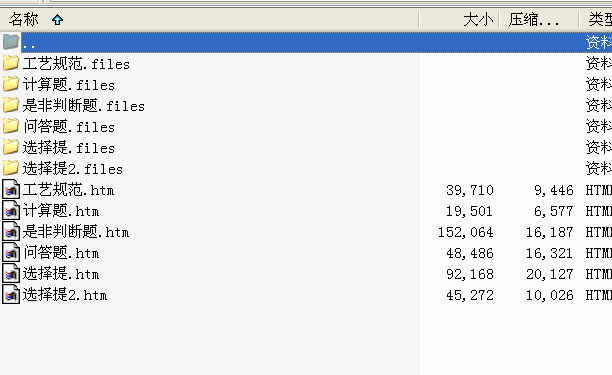Select the 选择提.files folder icon
Viewport: 612px width, 375px height.
11,147
